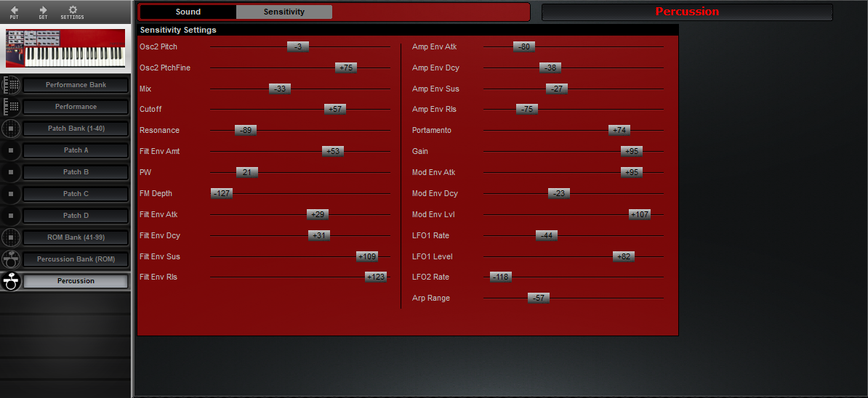Image resolution: width=868 pixels, height=398 pixels.
Task: Select the Performance button in sidebar
Action: 76,107
